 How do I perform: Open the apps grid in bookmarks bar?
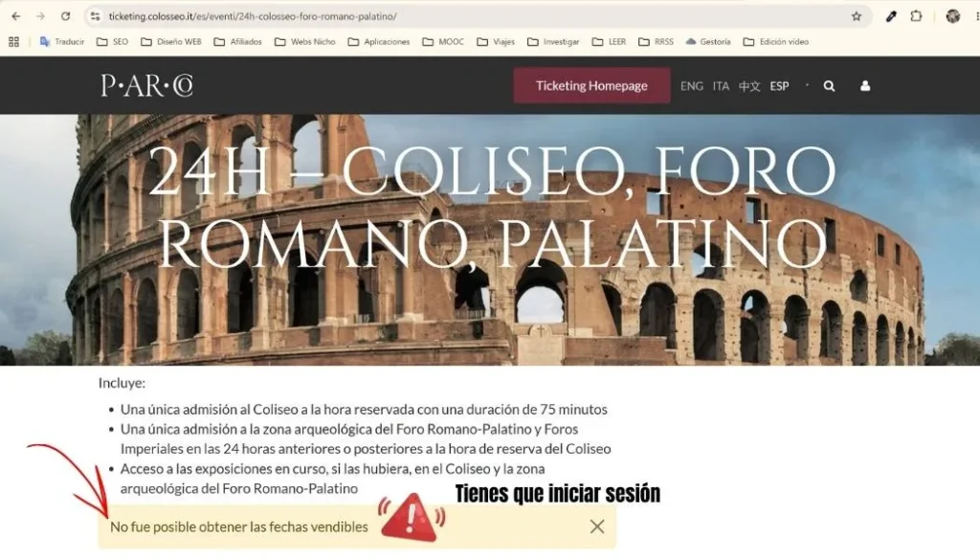(x=13, y=42)
